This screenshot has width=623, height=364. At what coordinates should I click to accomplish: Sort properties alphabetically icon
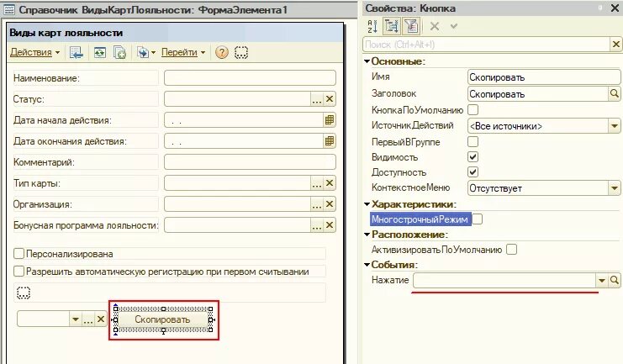pyautogui.click(x=372, y=27)
